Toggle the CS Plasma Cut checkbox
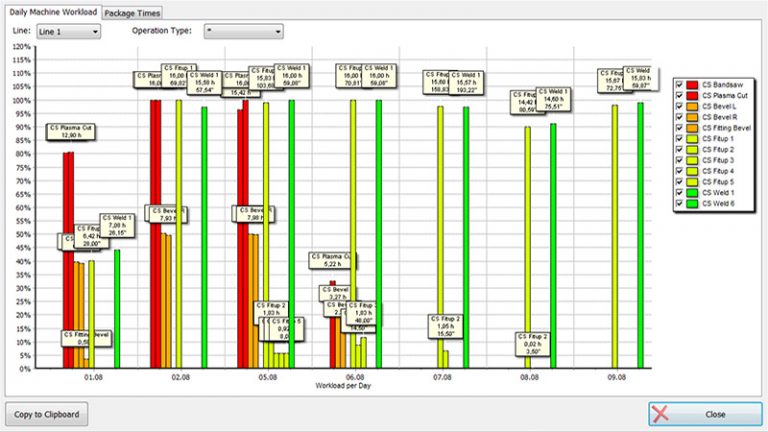This screenshot has width=768, height=432. point(679,95)
